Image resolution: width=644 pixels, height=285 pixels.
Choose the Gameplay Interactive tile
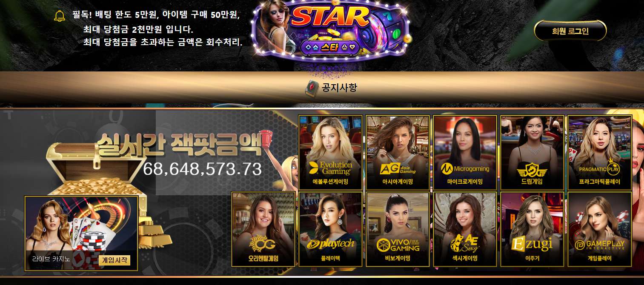[600, 229]
